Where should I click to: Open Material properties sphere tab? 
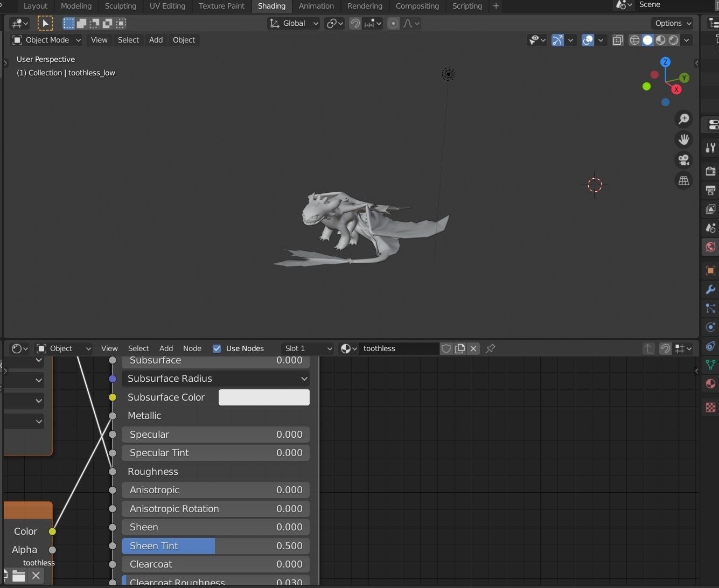pos(710,383)
